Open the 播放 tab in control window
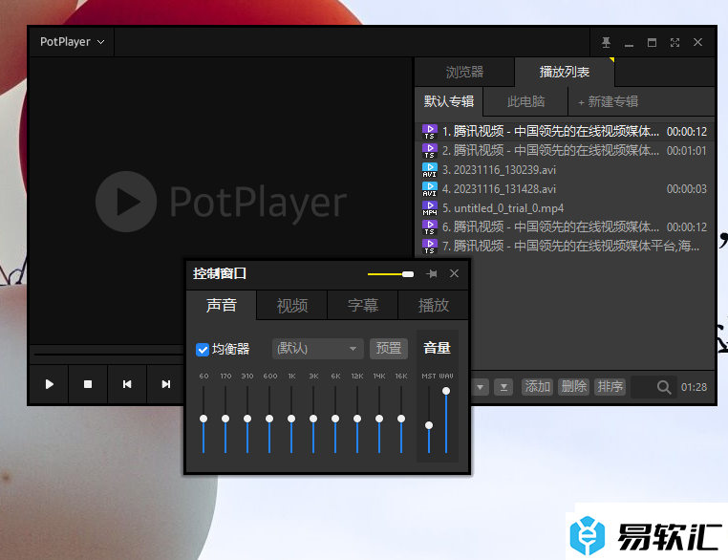The image size is (728, 560). coord(433,305)
